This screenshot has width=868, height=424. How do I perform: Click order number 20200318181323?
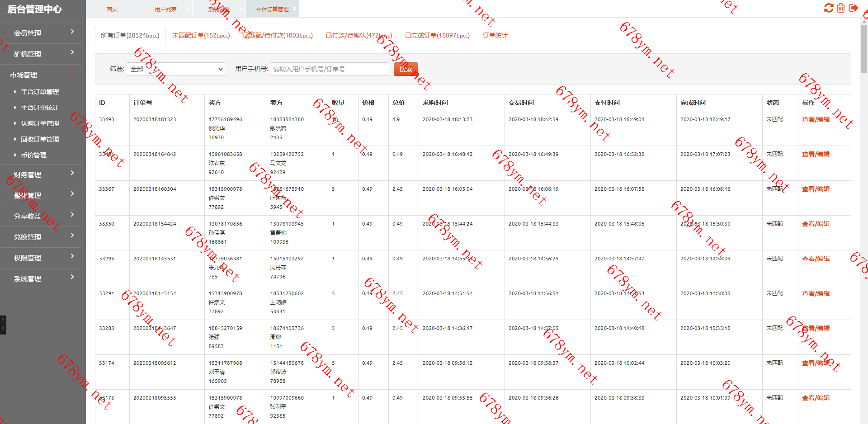click(x=155, y=119)
